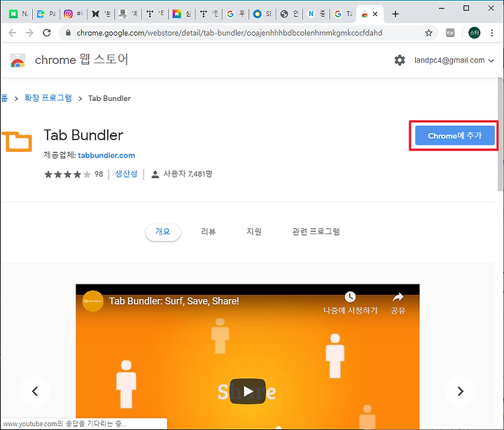The width and height of the screenshot is (504, 430).
Task: Click the video 공유 arrow icon
Action: pyautogui.click(x=398, y=297)
